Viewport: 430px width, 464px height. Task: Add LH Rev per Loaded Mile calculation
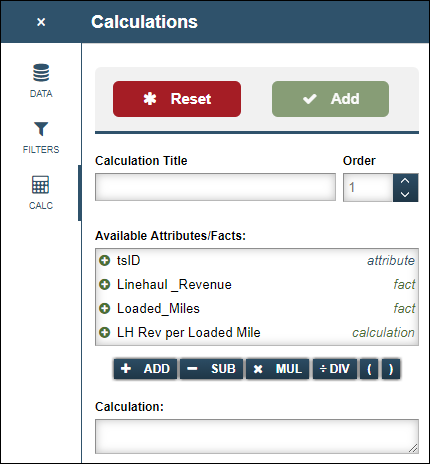pos(105,333)
